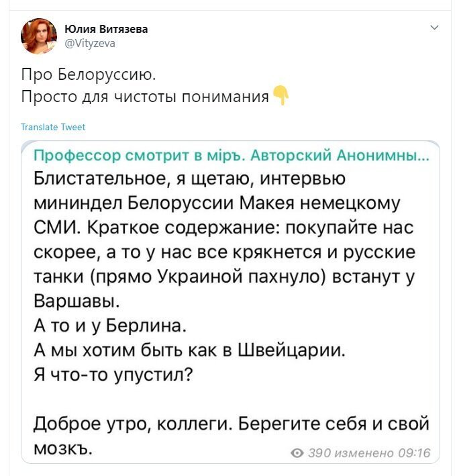
Task: Click the pointing-down hand emoji
Action: tap(280, 95)
